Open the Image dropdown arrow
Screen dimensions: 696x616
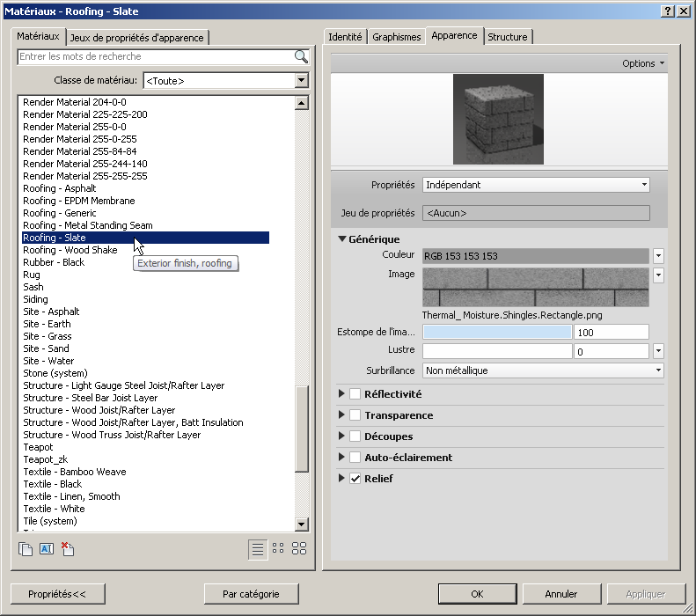tap(658, 275)
